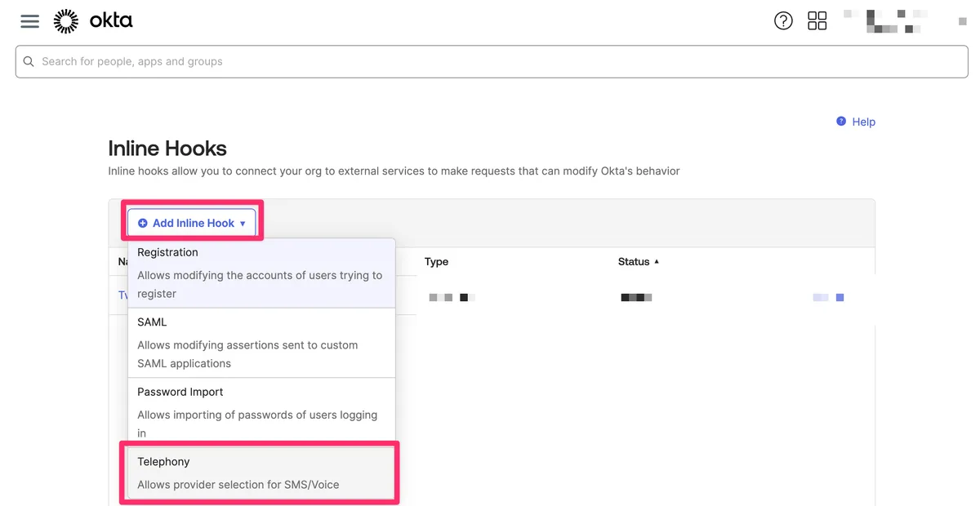Choose Telephony from the dropdown list
Viewport: 980px width, 506px height.
click(260, 473)
